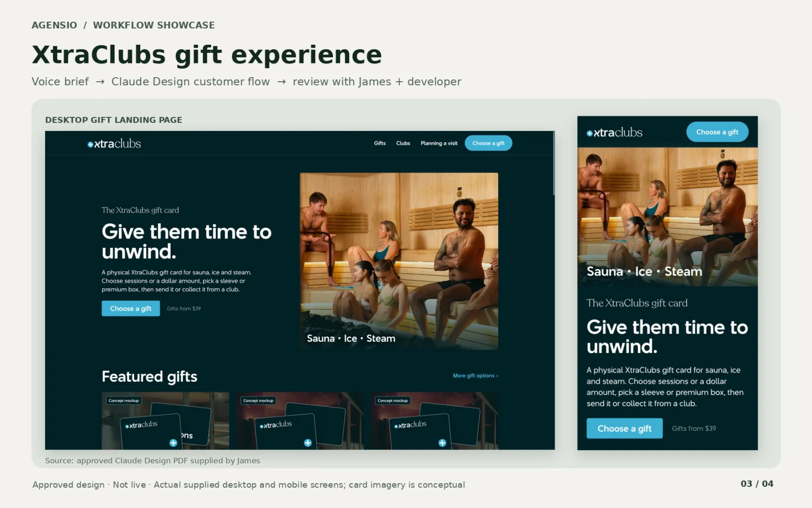Open Planning a visit nav item

coord(439,143)
